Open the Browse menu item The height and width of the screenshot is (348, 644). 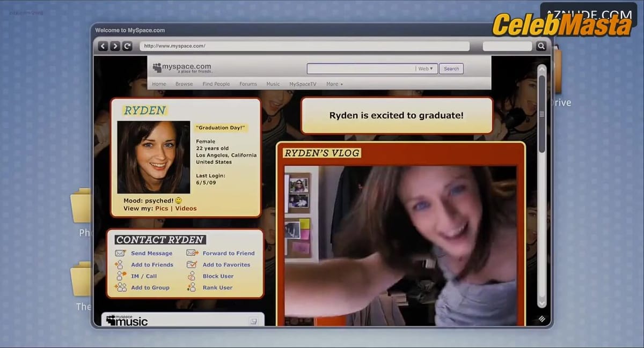pos(184,84)
